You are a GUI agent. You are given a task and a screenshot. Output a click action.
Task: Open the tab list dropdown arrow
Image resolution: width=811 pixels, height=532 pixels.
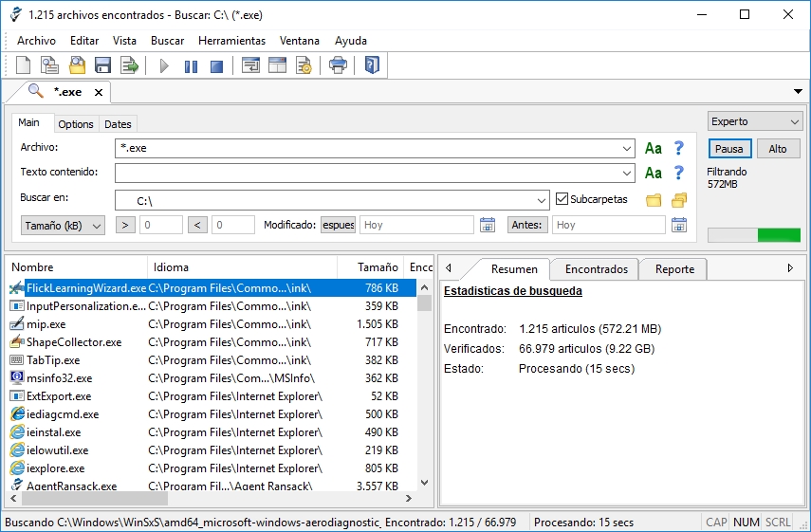click(x=798, y=92)
